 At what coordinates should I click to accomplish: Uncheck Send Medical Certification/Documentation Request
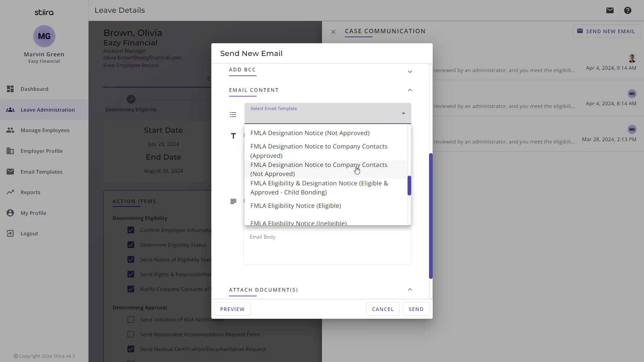pos(131,349)
